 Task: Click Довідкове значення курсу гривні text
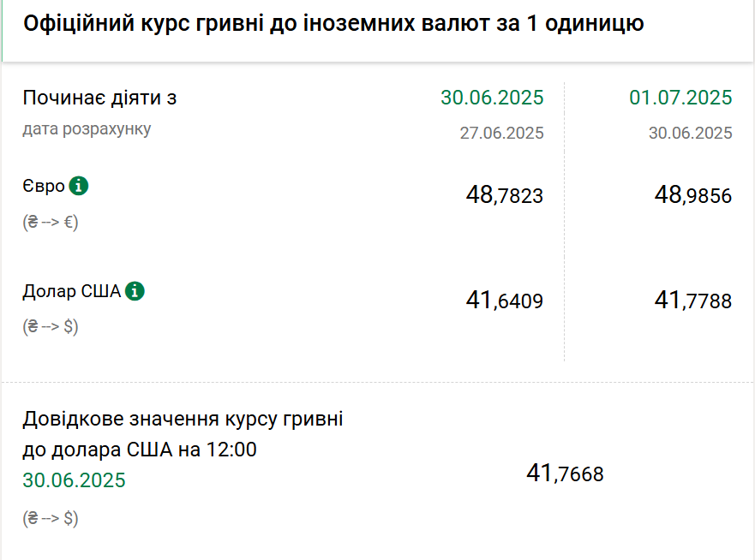(x=183, y=419)
